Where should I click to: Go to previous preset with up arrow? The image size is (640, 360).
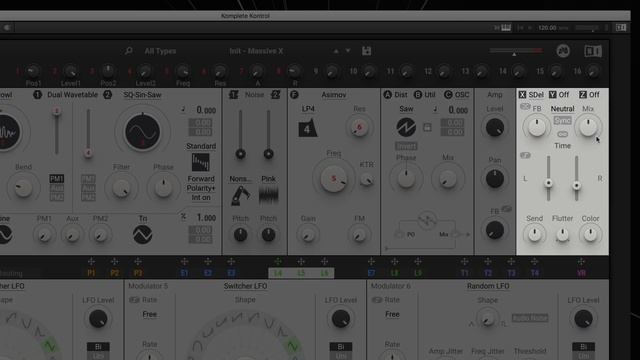pos(336,51)
